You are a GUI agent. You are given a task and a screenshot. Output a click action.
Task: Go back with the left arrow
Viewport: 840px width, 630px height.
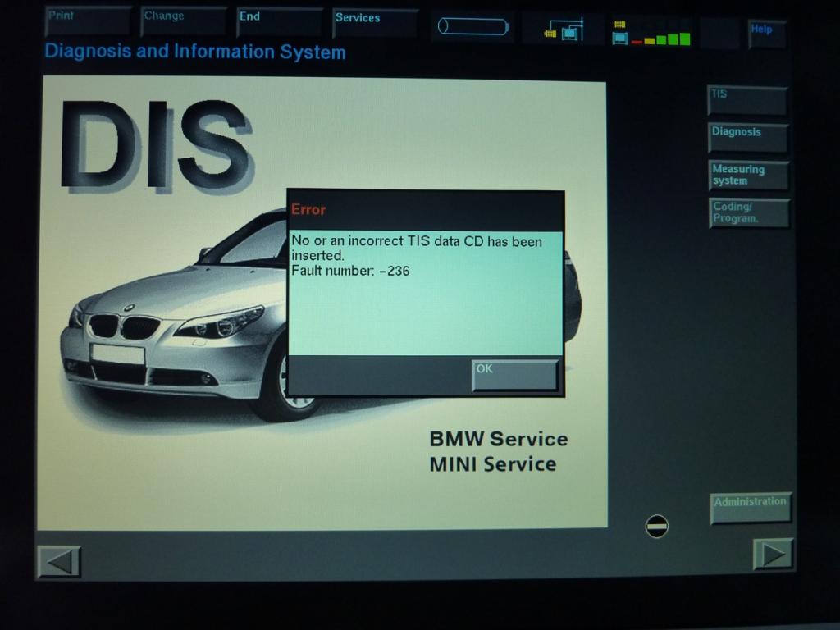59,561
